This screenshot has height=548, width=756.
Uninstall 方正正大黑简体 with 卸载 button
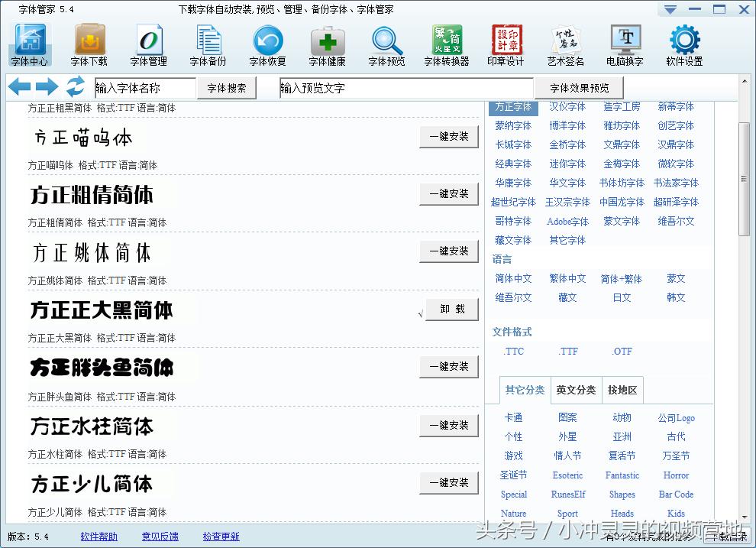(452, 310)
